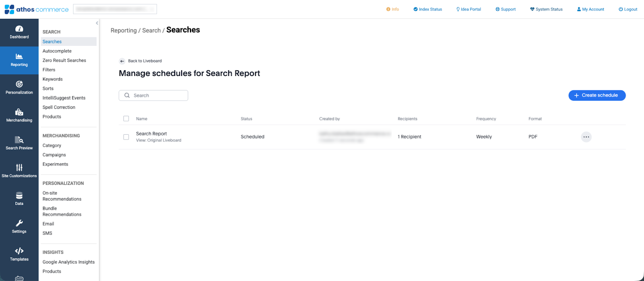Open the three-dot menu for Search Report

coord(586,137)
